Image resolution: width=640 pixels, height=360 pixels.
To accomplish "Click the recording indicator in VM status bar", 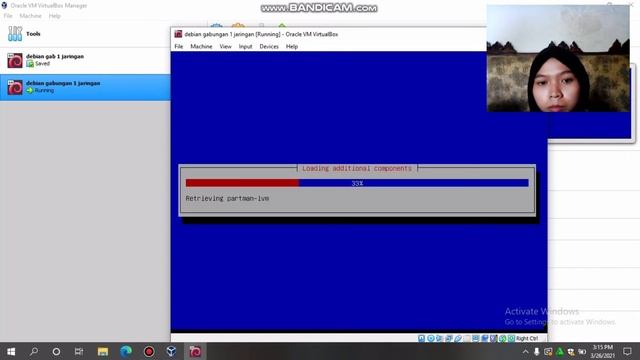I will click(485, 338).
